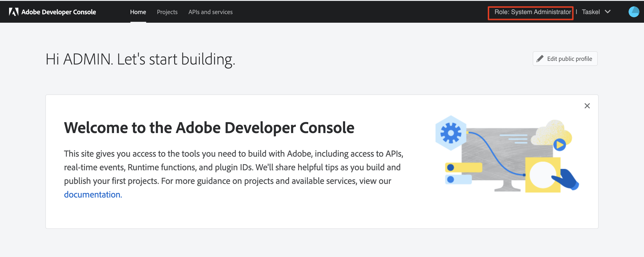The image size is (644, 257).
Task: Open the APIs and services tab
Action: (x=210, y=12)
